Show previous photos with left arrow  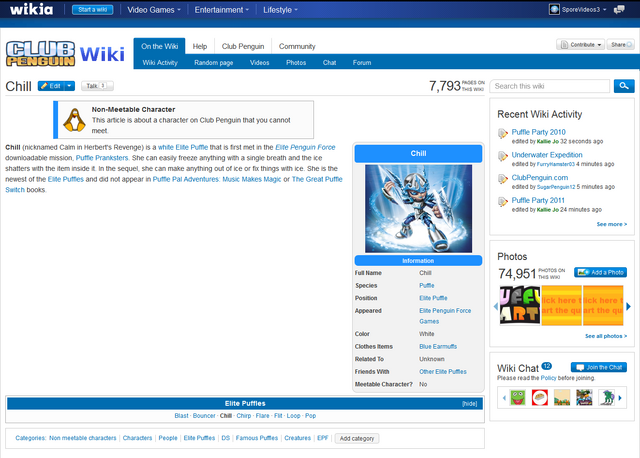[496, 306]
